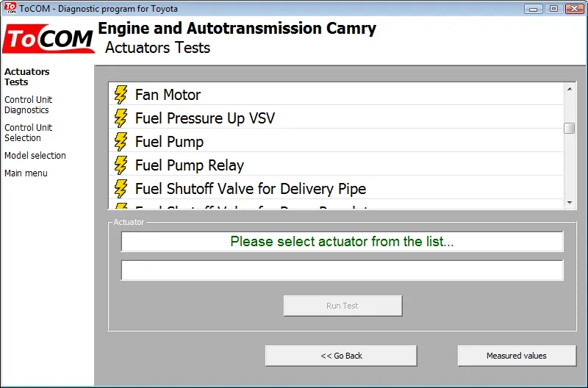Open Model selection in sidebar

click(x=35, y=156)
